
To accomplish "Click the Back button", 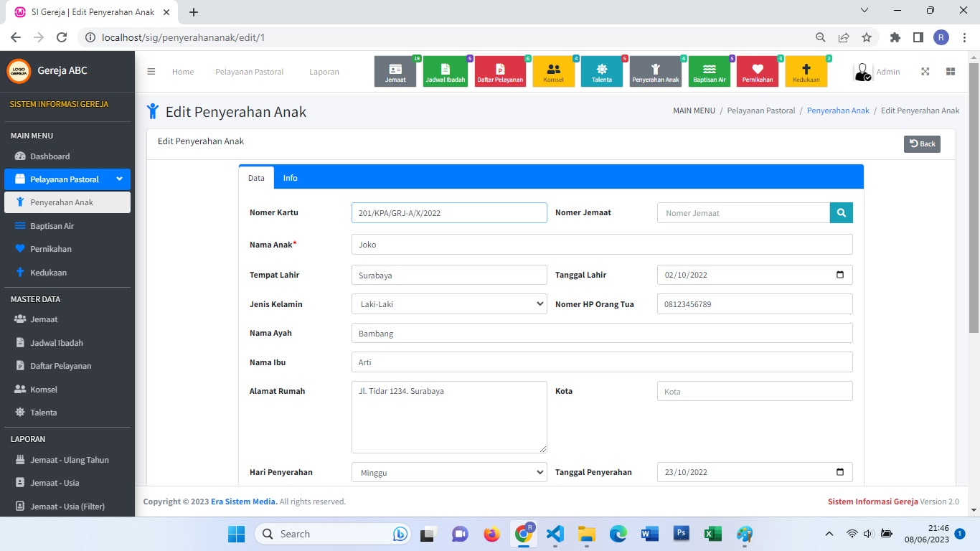I will [x=922, y=143].
